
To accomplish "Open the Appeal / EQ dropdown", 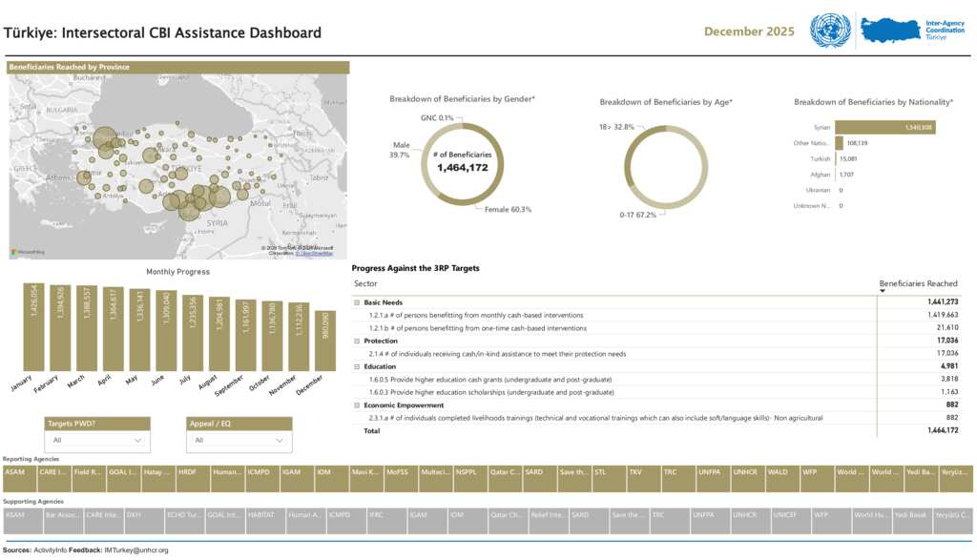I will (x=239, y=440).
